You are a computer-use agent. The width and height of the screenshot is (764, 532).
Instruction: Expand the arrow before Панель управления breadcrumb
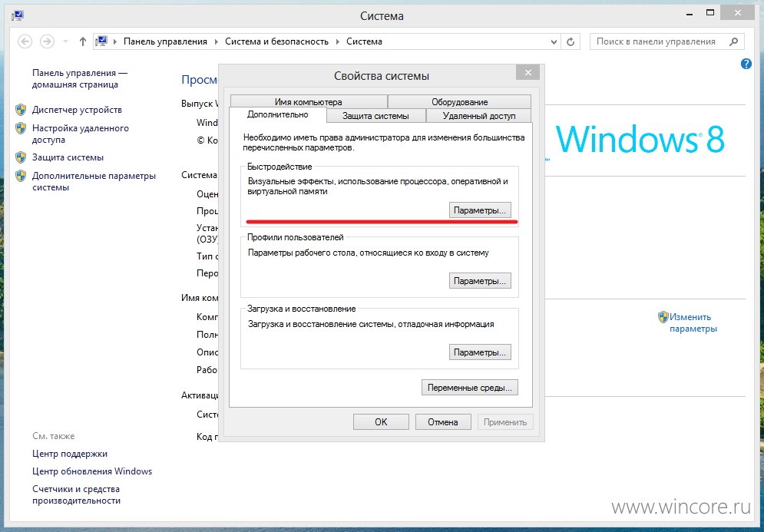(x=115, y=42)
